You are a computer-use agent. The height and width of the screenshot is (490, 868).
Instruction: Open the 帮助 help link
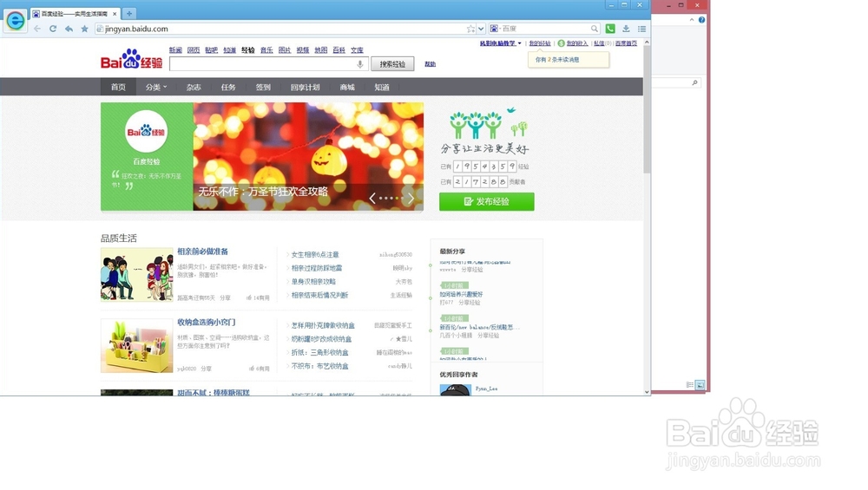coord(431,64)
